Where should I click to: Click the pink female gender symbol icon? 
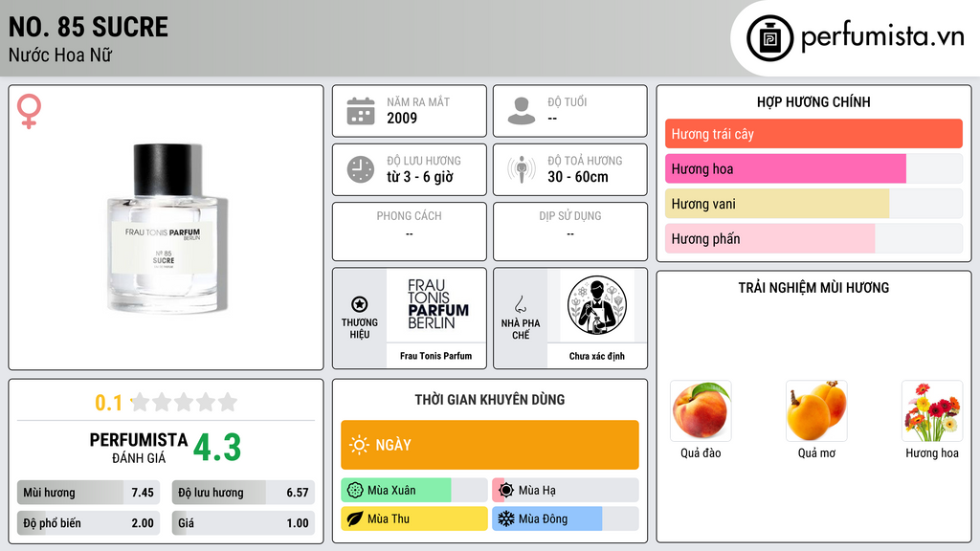[x=29, y=111]
